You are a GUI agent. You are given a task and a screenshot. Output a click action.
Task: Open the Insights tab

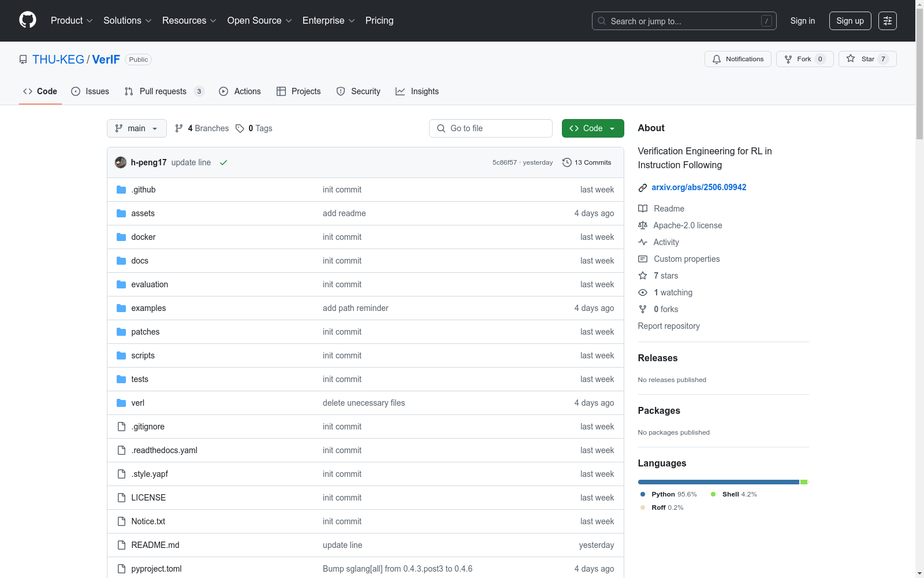pyautogui.click(x=417, y=91)
